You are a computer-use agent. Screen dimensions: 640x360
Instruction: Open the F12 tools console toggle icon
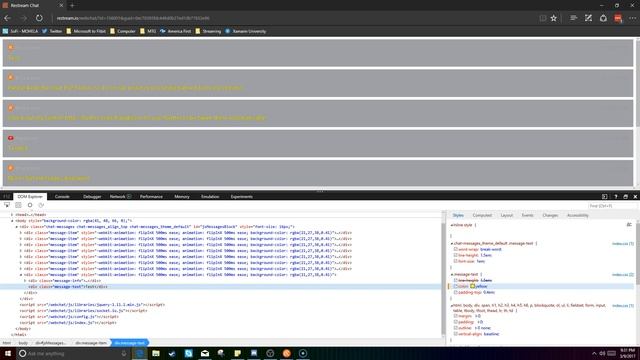tap(605, 196)
